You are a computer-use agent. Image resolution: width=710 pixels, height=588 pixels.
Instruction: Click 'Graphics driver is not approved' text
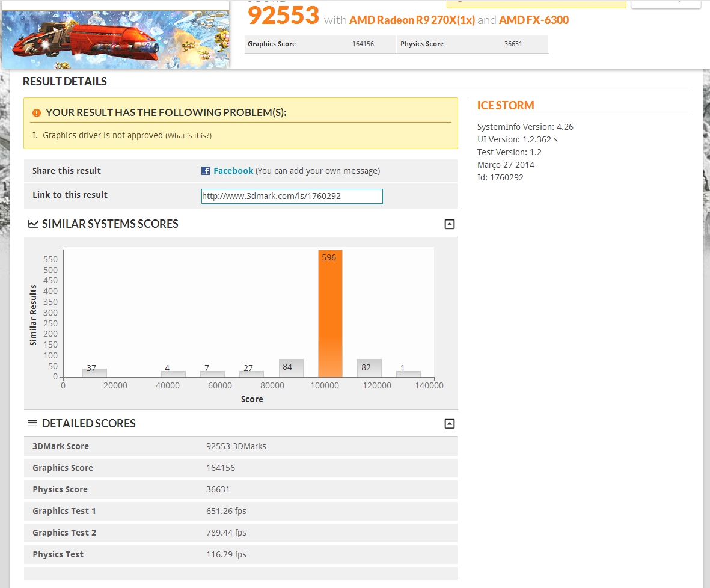[102, 135]
